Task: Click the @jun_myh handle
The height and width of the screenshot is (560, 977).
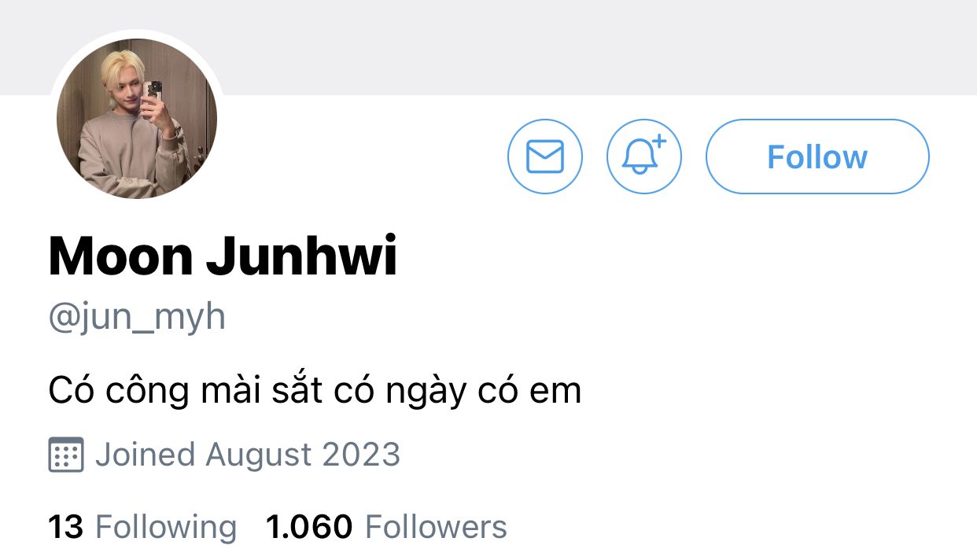Action: click(x=137, y=318)
